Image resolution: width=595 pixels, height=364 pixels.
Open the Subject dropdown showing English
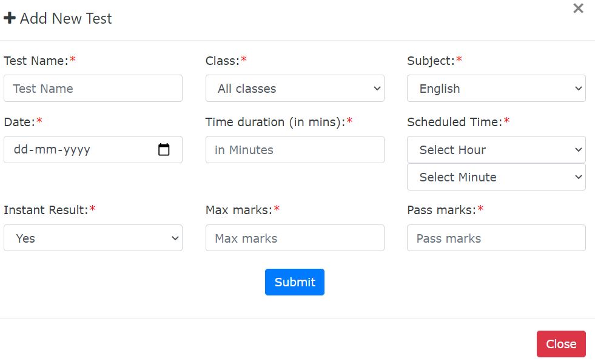[496, 89]
